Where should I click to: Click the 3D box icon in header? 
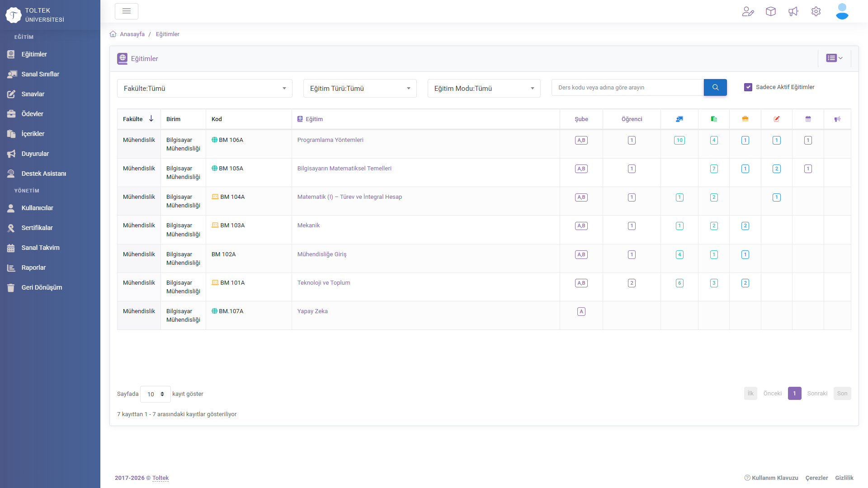[x=771, y=11]
